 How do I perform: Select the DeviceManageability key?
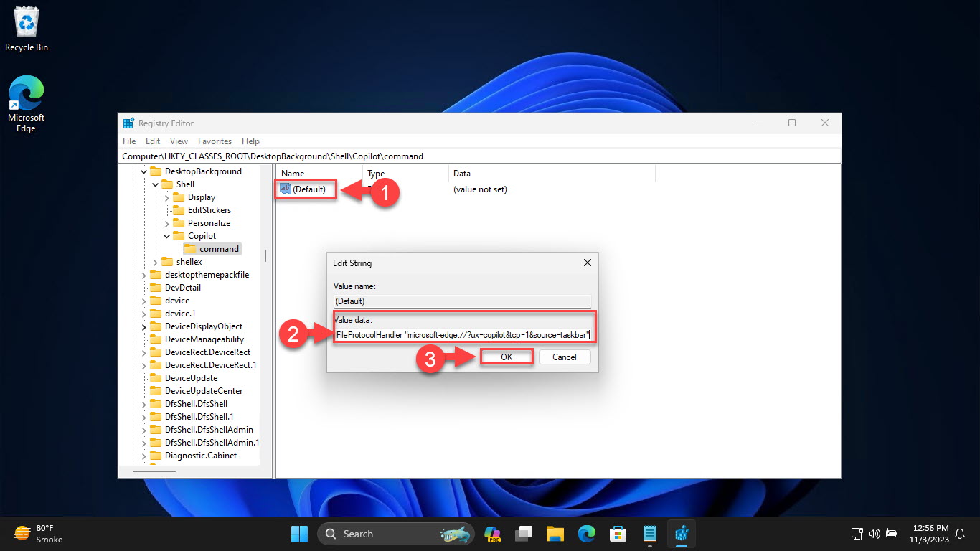pyautogui.click(x=204, y=339)
